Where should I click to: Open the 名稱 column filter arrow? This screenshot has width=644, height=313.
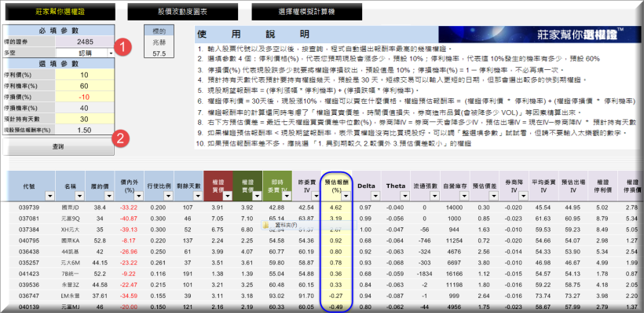tap(80, 197)
